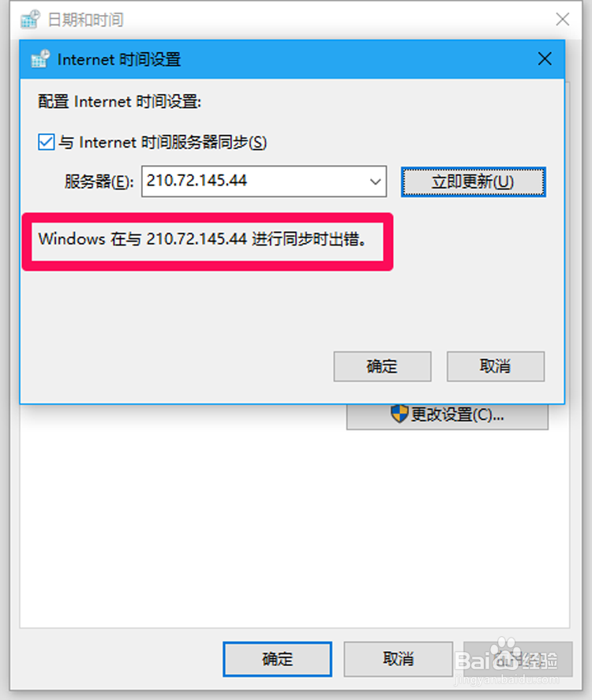The width and height of the screenshot is (592, 700).
Task: Click the 与 Internet 时间服务器同步(S) label text
Action: point(163,142)
